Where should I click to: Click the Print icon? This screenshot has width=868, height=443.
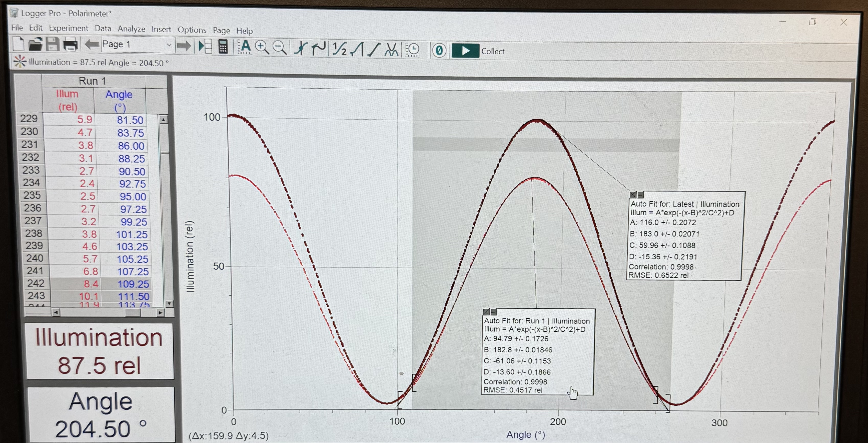(71, 44)
